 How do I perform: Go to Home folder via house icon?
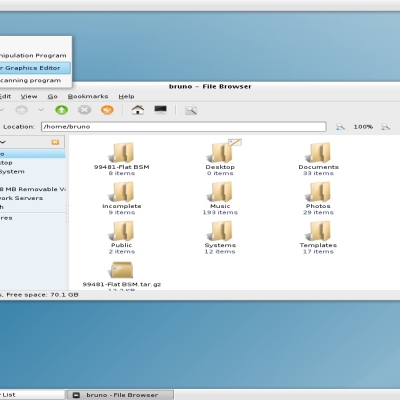pos(138,110)
